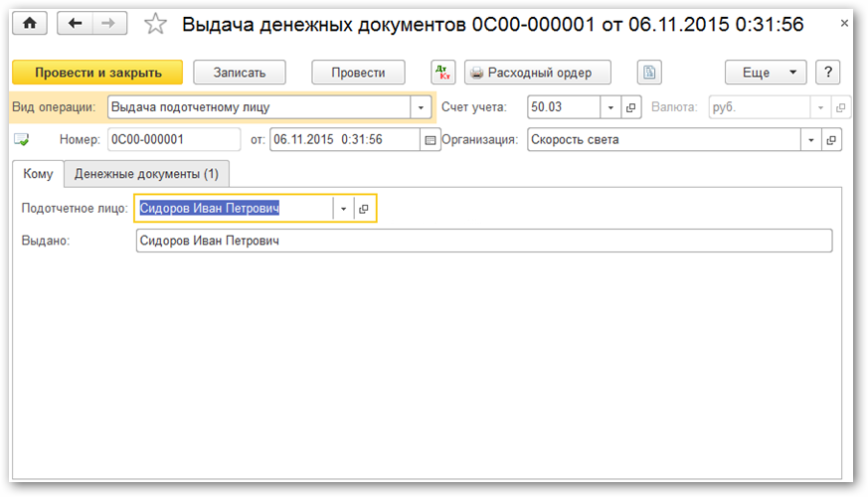Screen dimensions: 868x497
Task: Open Подотчетное лицо record via open icon
Action: point(364,209)
